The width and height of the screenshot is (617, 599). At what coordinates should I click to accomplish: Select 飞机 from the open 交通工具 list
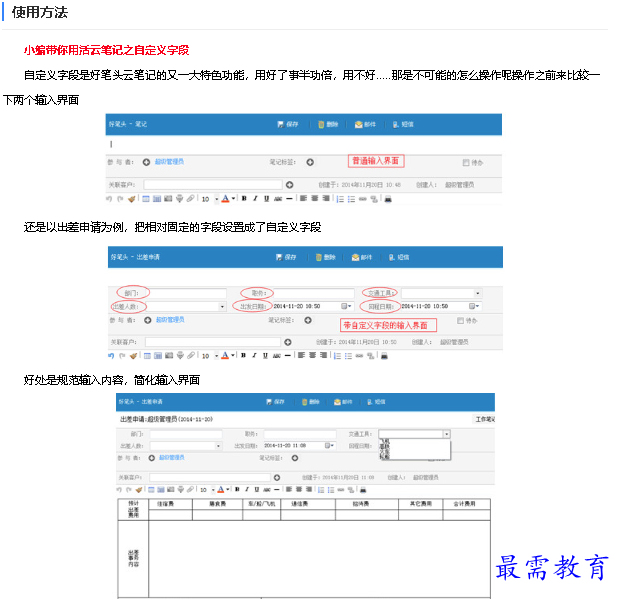point(385,442)
